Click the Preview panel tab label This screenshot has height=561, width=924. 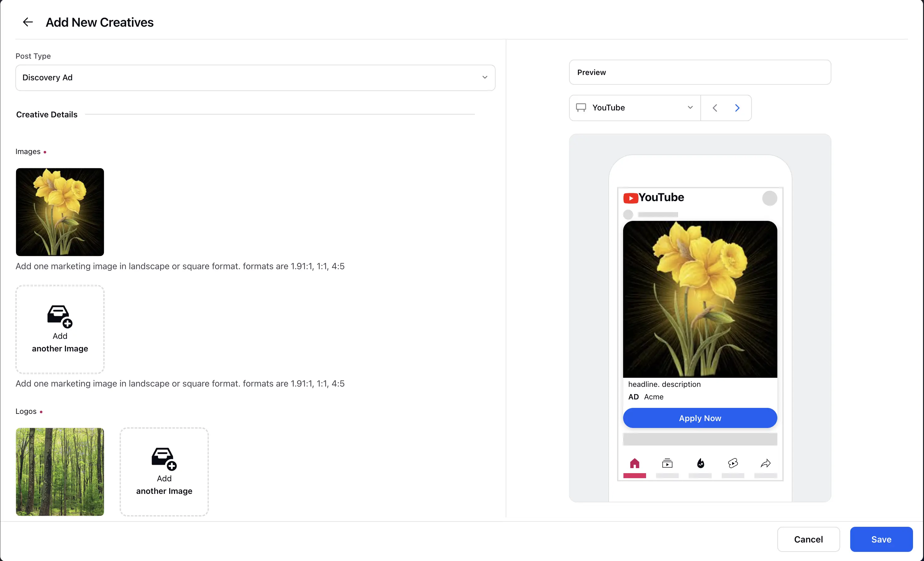pyautogui.click(x=591, y=72)
